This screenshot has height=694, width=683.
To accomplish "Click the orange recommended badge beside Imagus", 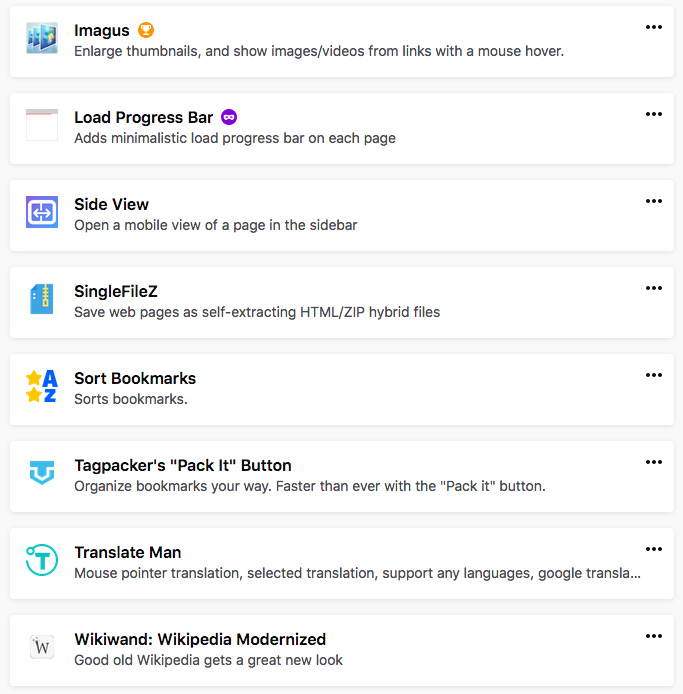I will 146,31.
